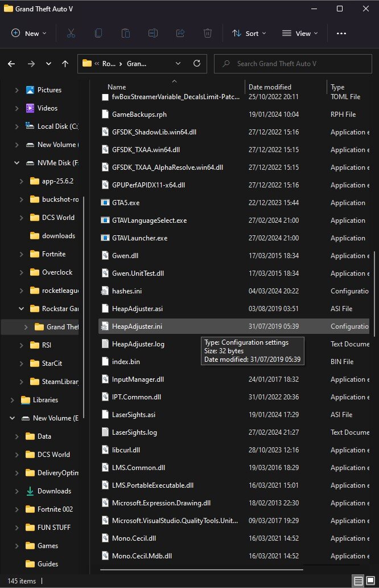This screenshot has height=588, width=379.
Task: Select the downloads folder under NVMe Disk
Action: tap(59, 236)
